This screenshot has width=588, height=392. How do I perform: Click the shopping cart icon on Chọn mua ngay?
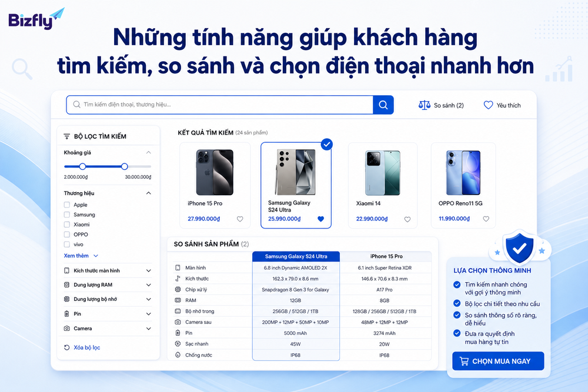pos(465,361)
